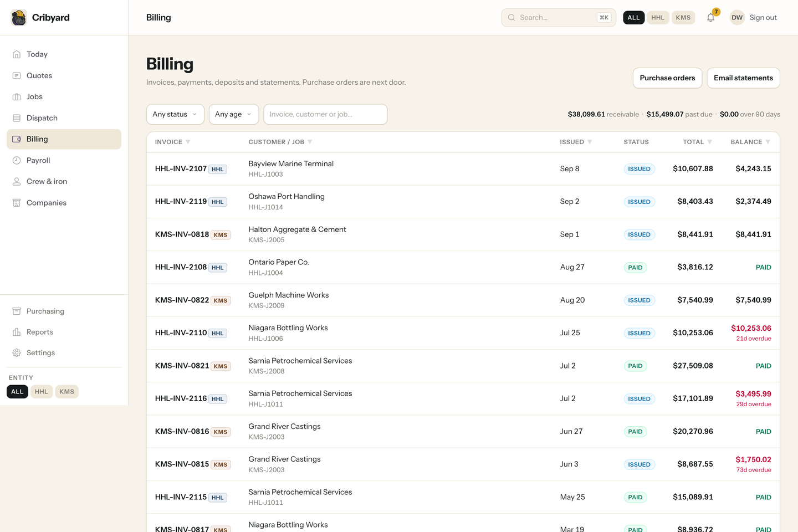The height and width of the screenshot is (532, 798).
Task: Select HHL entity filter in top bar
Action: click(x=658, y=18)
